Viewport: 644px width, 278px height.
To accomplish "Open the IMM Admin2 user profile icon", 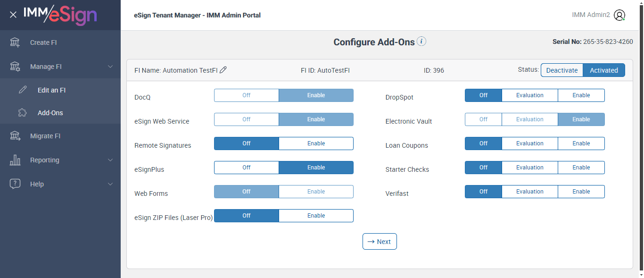I will coord(619,15).
